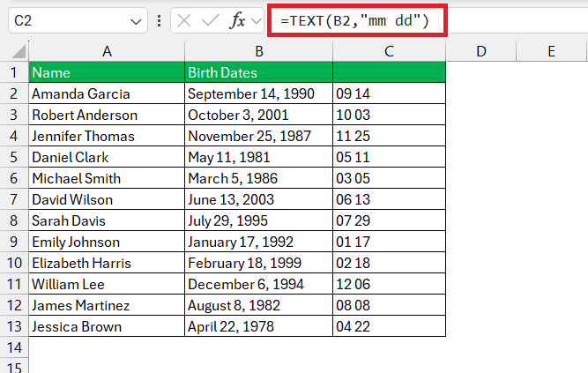The height and width of the screenshot is (373, 588).
Task: Click cell February 18, 1999
Action: point(259,263)
